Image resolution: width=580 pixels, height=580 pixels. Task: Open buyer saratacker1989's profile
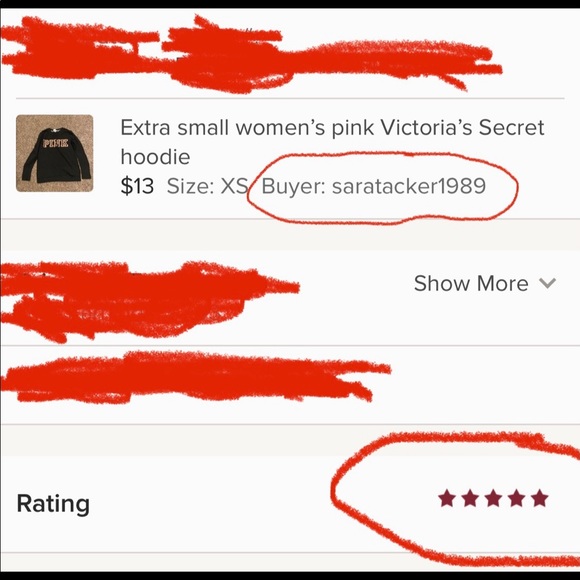(x=409, y=186)
